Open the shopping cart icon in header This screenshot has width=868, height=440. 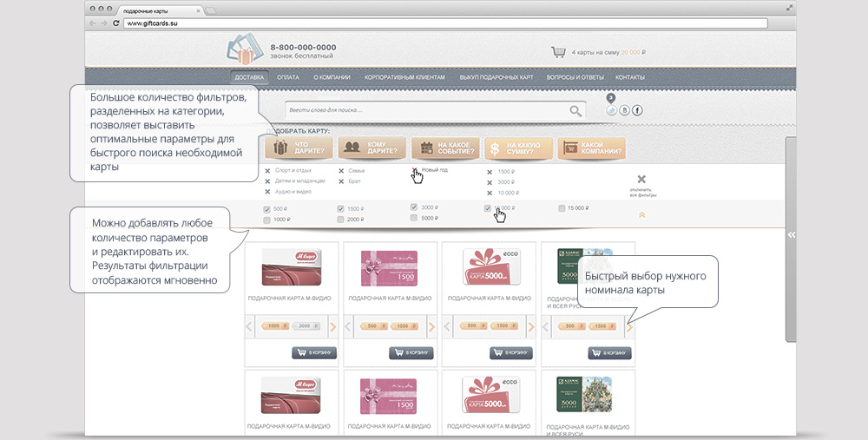tap(558, 52)
